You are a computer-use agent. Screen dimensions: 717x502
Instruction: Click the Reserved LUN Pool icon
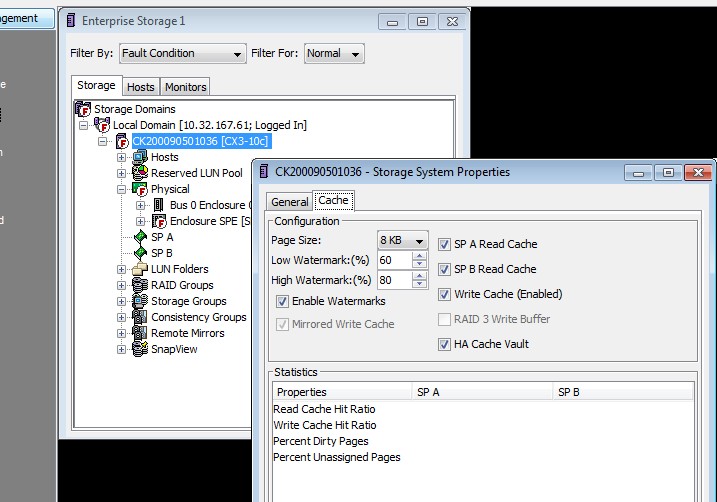coord(140,173)
